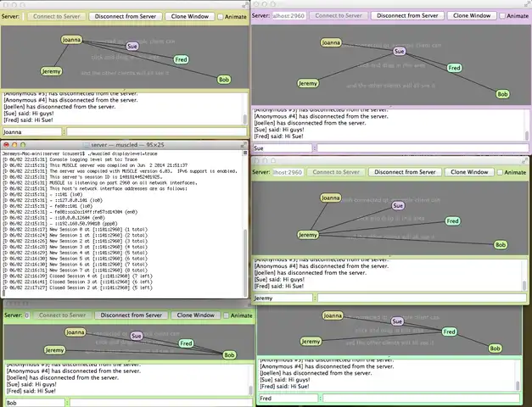Select the Jeremy node in Jeremy's window graph
Viewport: 532px width, 407px height.
308,235
